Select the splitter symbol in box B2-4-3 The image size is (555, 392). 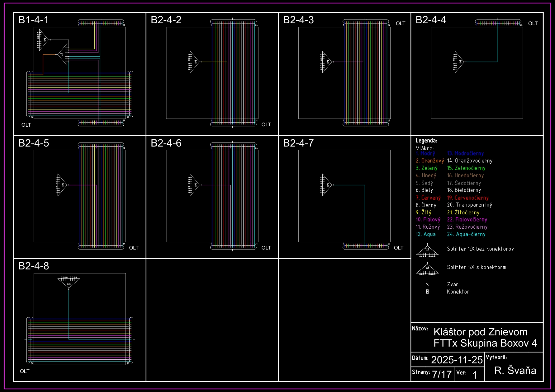click(327, 62)
